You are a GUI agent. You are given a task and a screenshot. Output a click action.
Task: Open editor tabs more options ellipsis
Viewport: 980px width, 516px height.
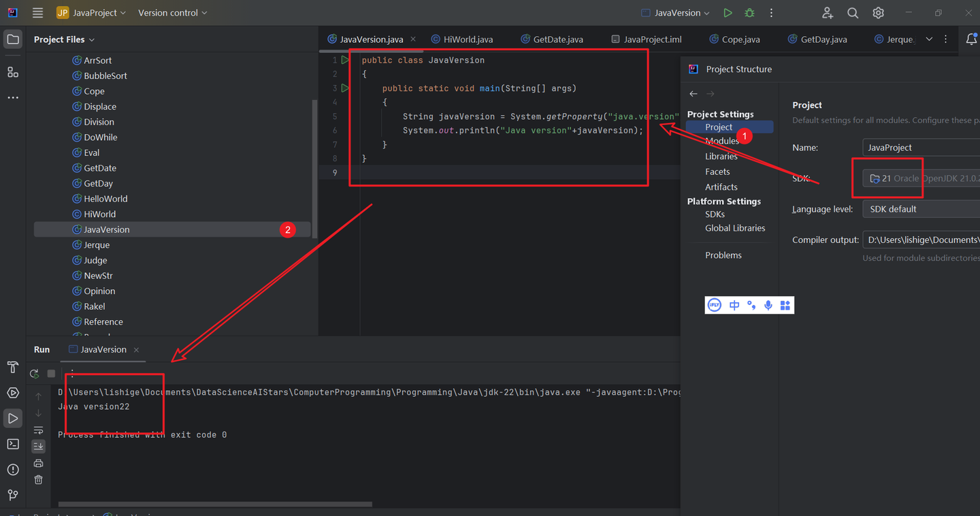click(946, 39)
